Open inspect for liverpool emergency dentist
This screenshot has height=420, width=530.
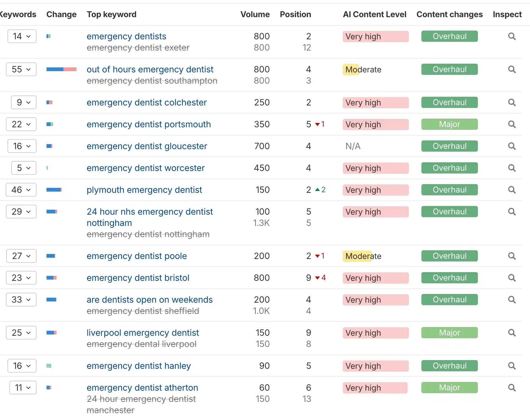[x=512, y=333]
